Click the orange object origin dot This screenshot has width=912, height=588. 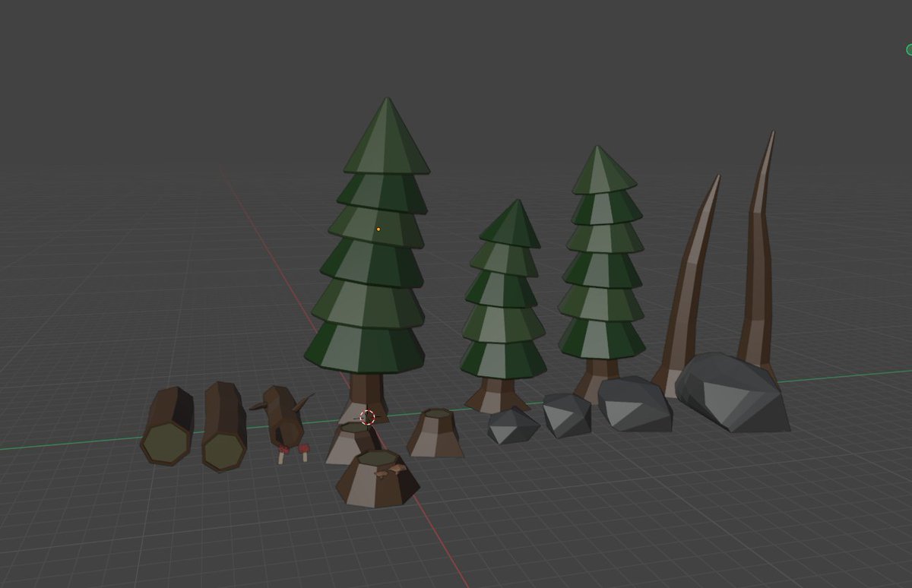click(x=378, y=228)
